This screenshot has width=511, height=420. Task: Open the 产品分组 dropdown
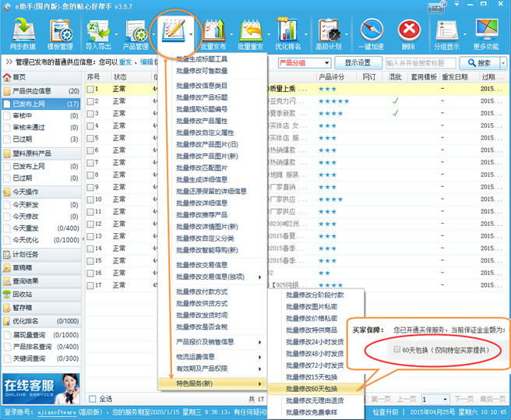pos(304,63)
